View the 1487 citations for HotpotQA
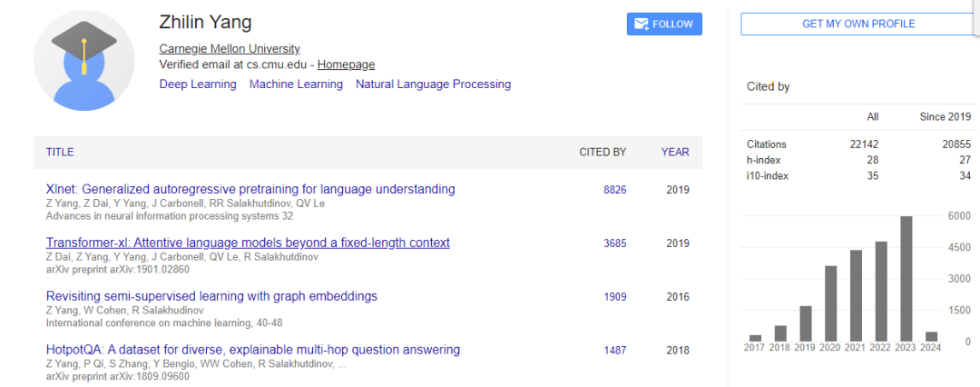This screenshot has width=980, height=387. pos(614,351)
